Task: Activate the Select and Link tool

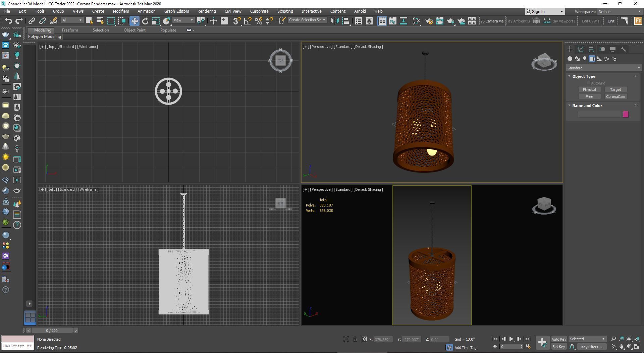Action: click(32, 21)
